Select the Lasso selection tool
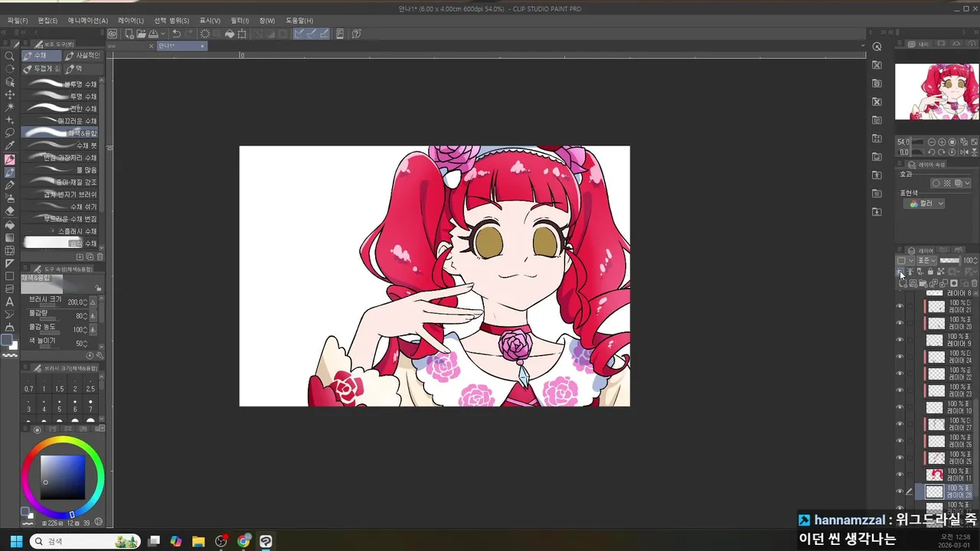 click(10, 133)
